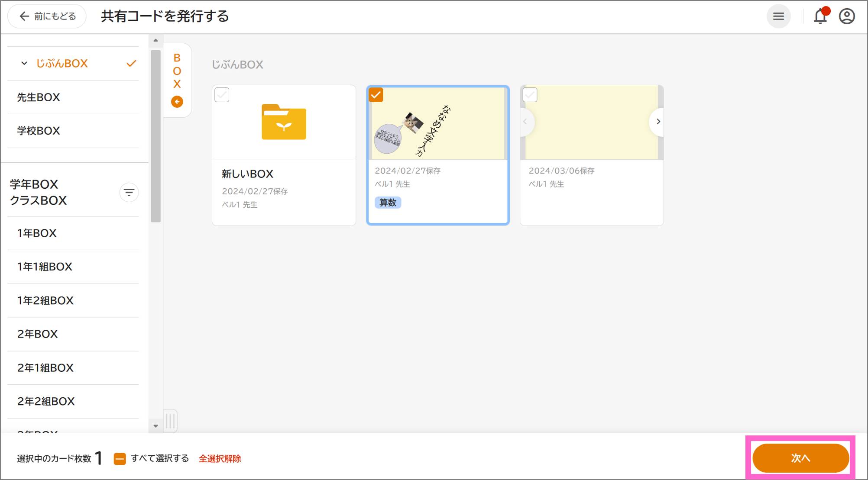Toggle すべて選択する checkbox
Screen dimensions: 868x480
(x=120, y=458)
